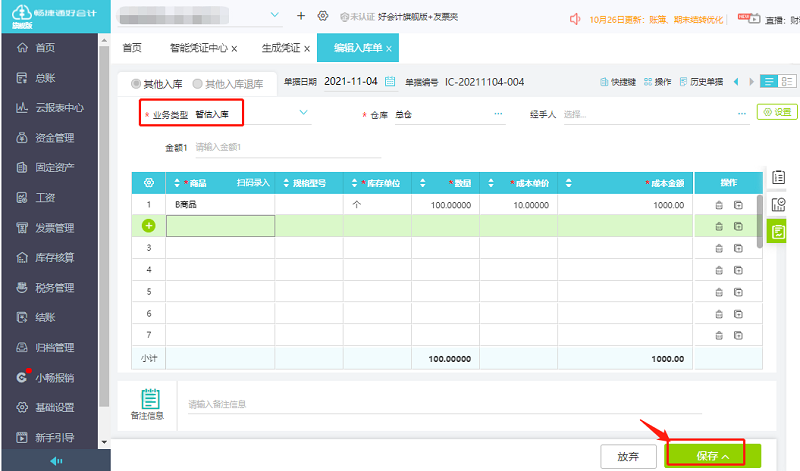
Task: Select the 其他入库退库 radio button
Action: [x=197, y=83]
